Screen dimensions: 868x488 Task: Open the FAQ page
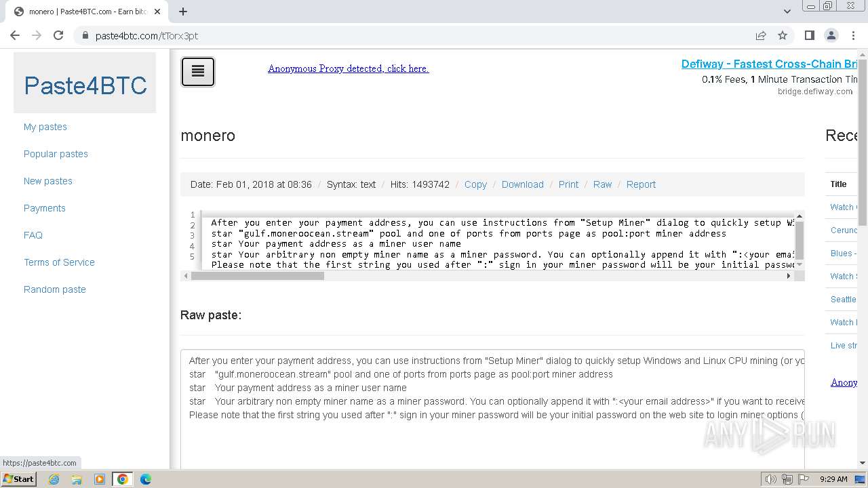click(x=33, y=235)
